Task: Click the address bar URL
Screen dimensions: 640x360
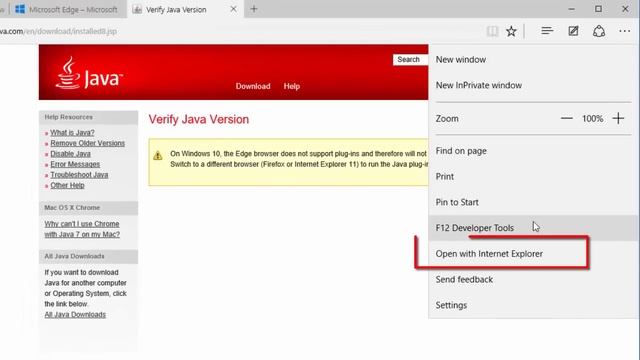Action: 58,31
